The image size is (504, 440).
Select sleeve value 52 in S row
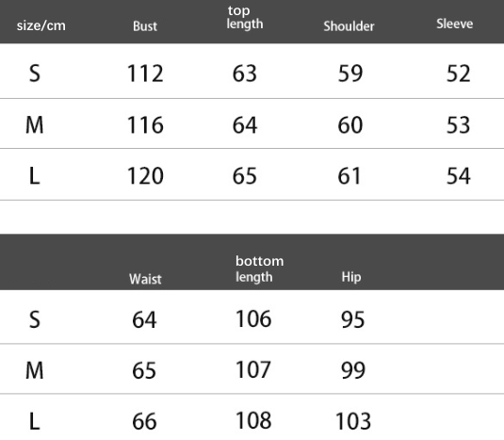tap(459, 73)
